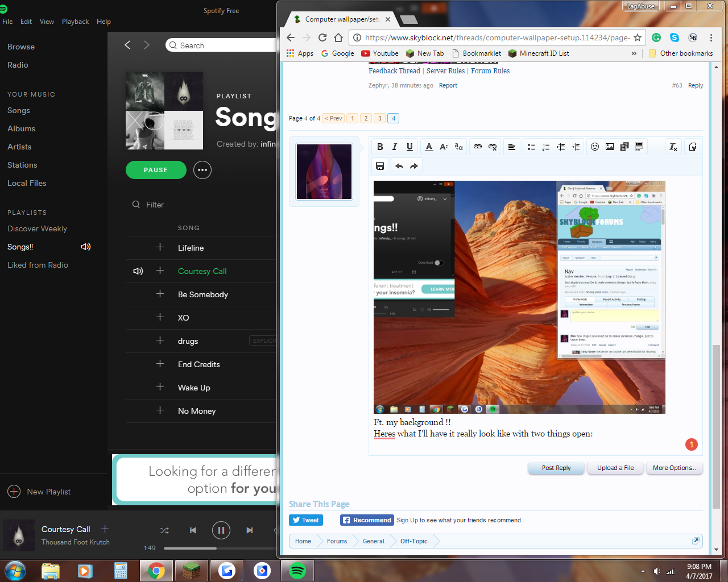Open the font family option in editor

459,147
